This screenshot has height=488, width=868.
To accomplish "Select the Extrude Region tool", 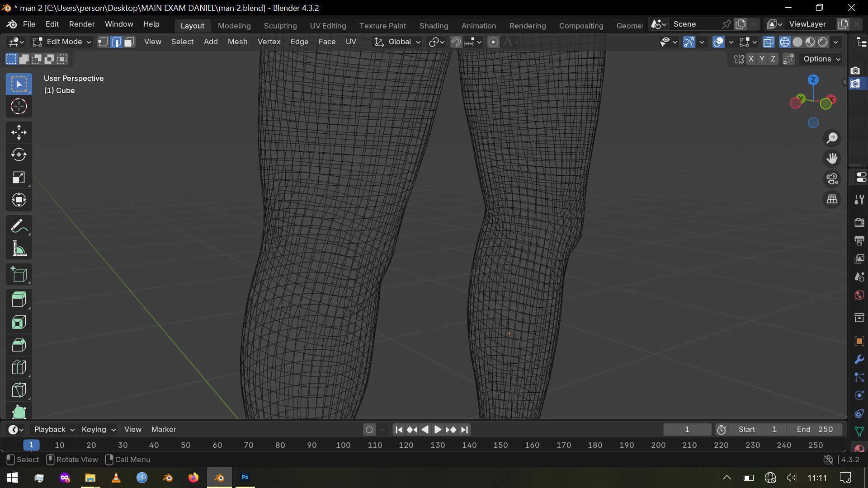I will 19,300.
